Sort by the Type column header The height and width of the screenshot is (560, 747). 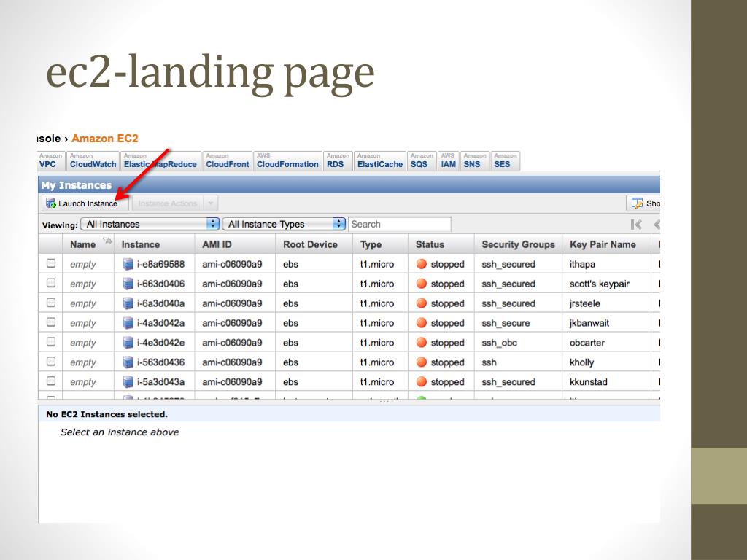(380, 244)
